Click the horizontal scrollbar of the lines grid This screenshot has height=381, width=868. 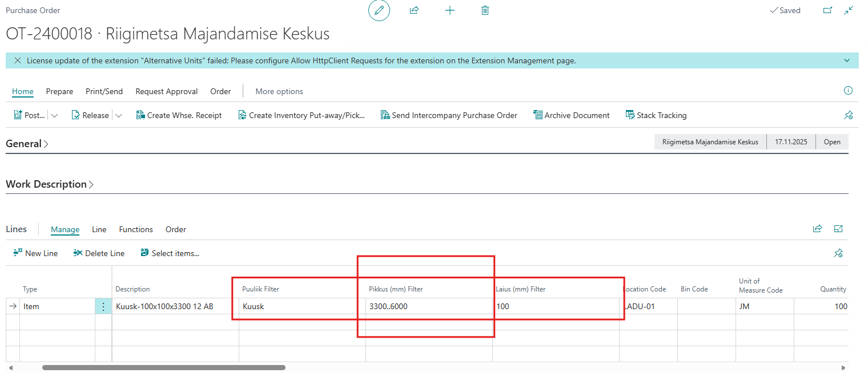coord(163,368)
